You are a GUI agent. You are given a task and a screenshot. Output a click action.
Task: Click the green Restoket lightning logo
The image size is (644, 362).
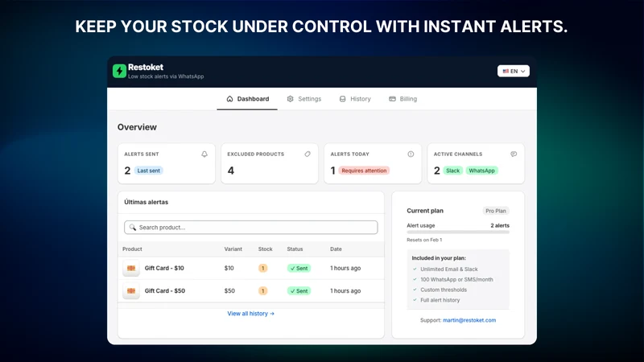(119, 71)
